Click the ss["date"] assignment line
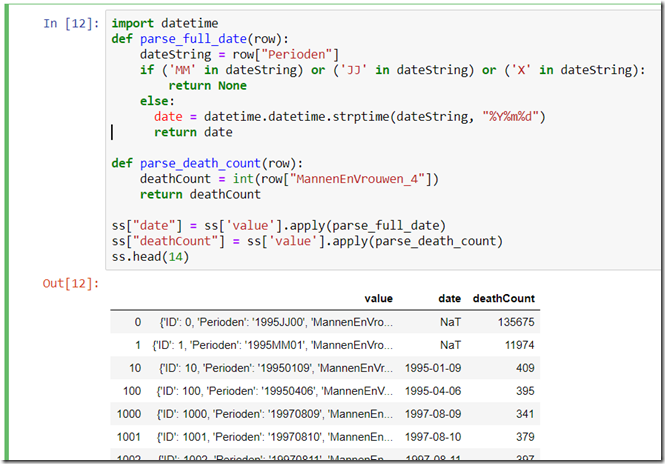Viewport: 665px width, 464px height. 278,226
